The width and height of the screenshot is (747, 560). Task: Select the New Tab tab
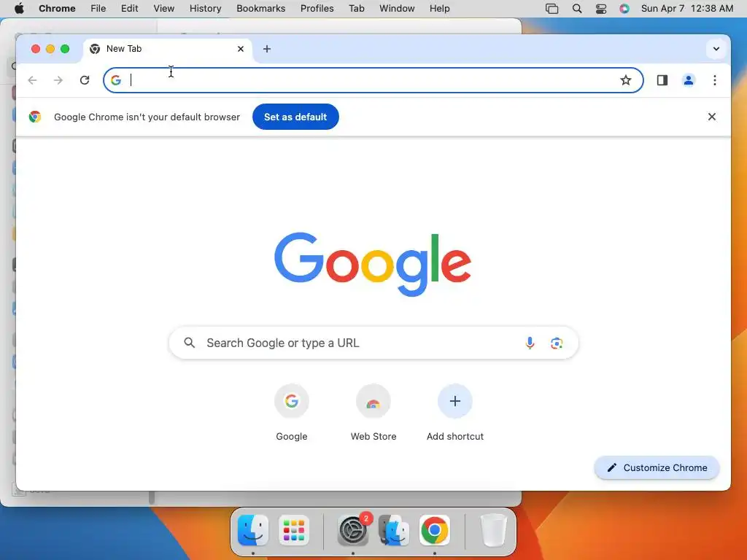pos(168,49)
